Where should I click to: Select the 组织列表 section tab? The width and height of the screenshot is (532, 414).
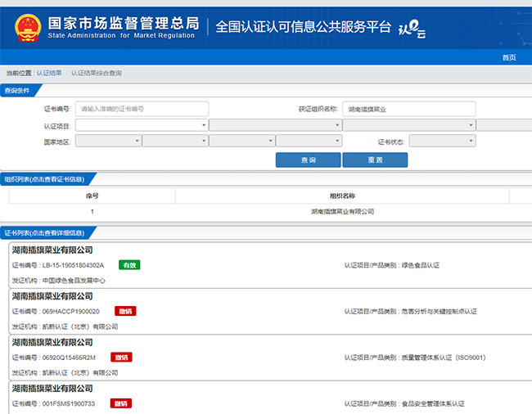44,179
